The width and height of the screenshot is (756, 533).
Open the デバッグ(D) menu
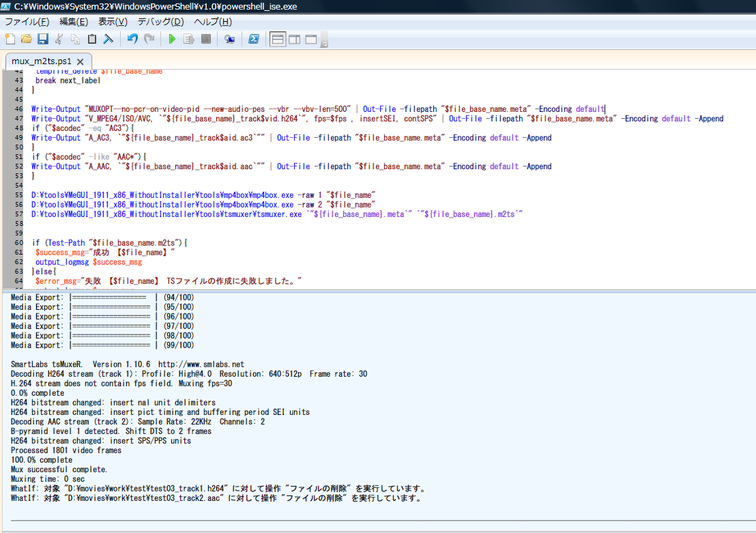160,22
